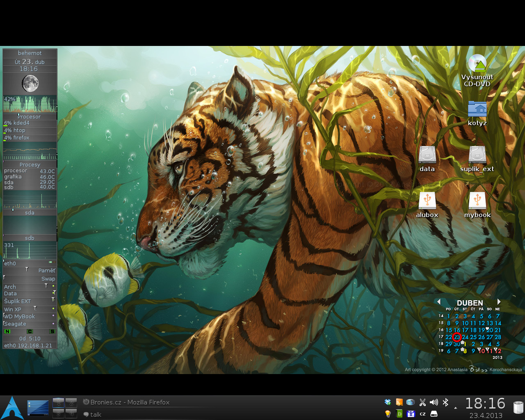Click the Procesor label in system monitor
This screenshot has width=525, height=420.
click(30, 116)
